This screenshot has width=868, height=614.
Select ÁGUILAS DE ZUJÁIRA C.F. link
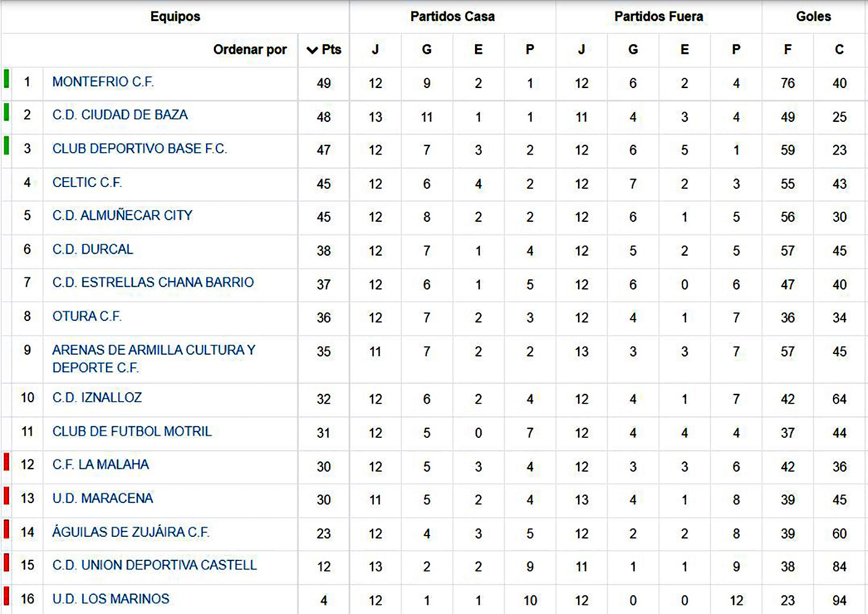[x=131, y=533]
